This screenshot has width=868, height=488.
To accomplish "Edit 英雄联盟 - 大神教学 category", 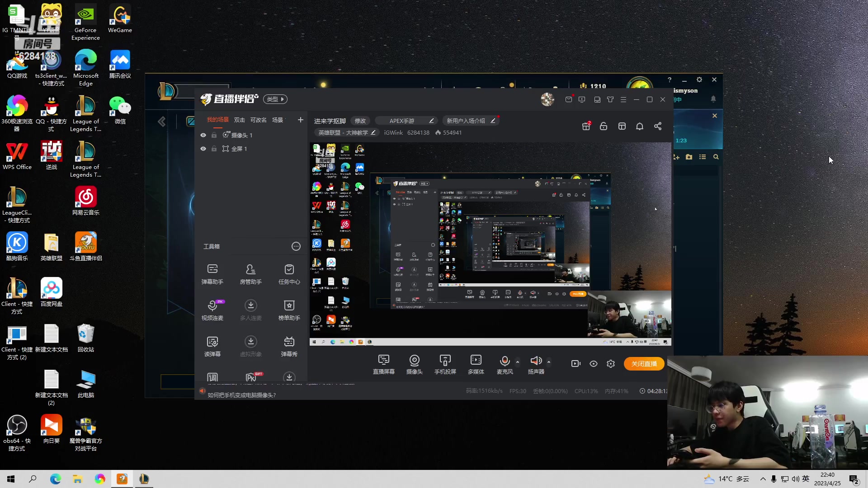I will [x=373, y=132].
